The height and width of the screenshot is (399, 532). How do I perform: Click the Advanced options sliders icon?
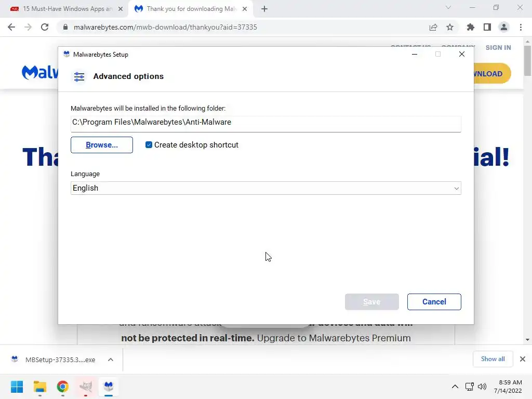pyautogui.click(x=79, y=77)
